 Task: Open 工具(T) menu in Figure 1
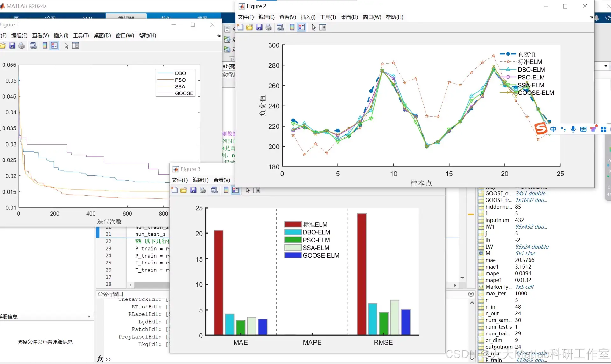click(81, 36)
